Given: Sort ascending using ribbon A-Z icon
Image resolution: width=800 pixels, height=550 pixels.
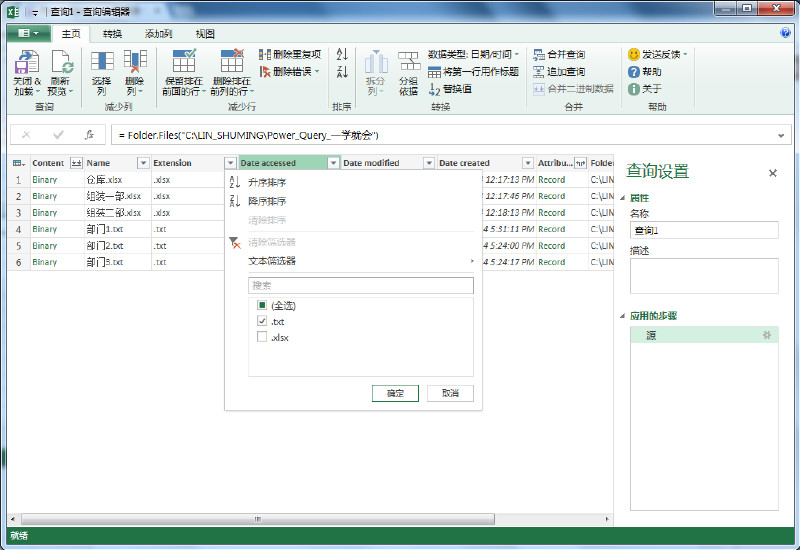Looking at the screenshot, I should (342, 54).
